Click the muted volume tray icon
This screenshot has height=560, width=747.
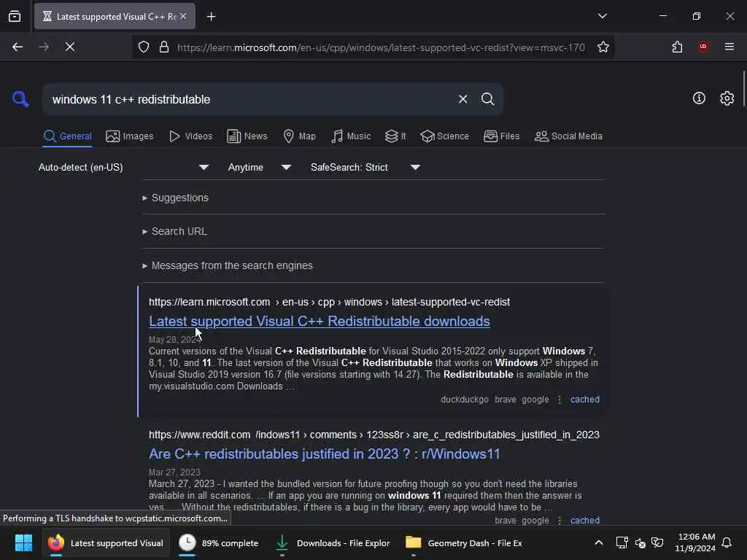point(640,542)
